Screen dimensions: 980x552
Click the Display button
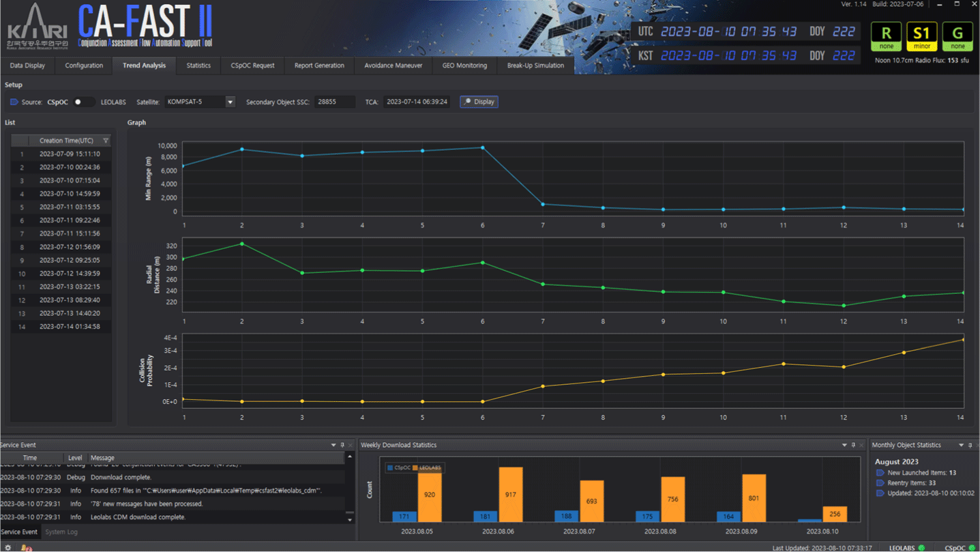tap(479, 102)
